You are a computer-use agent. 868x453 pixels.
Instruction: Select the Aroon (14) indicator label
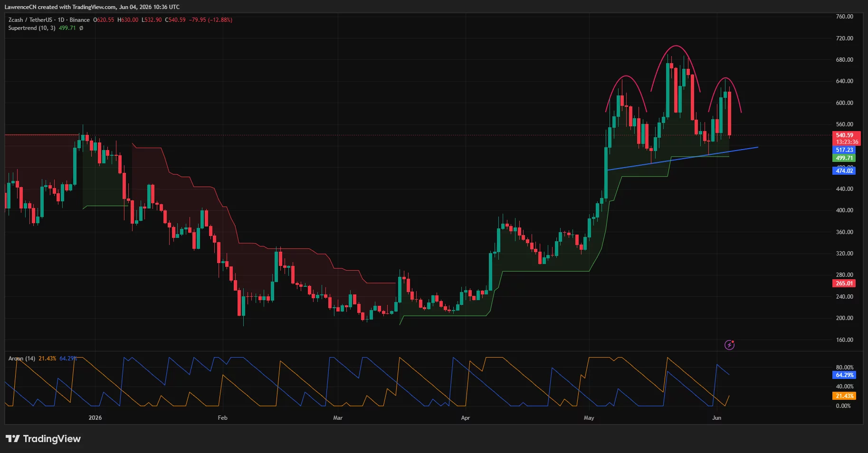22,359
